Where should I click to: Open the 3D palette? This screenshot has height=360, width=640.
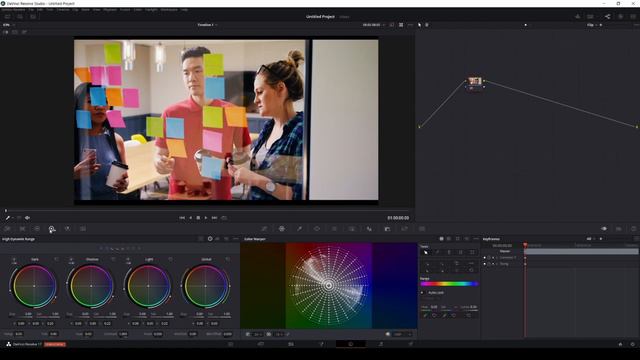click(x=422, y=229)
